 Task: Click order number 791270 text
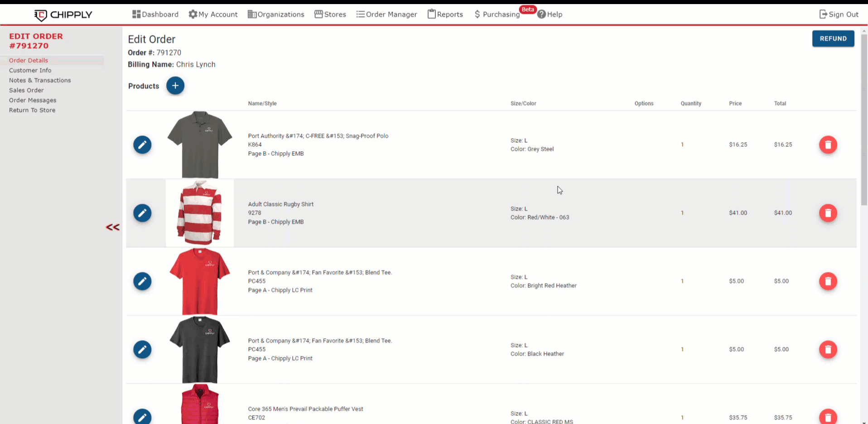[x=169, y=53]
